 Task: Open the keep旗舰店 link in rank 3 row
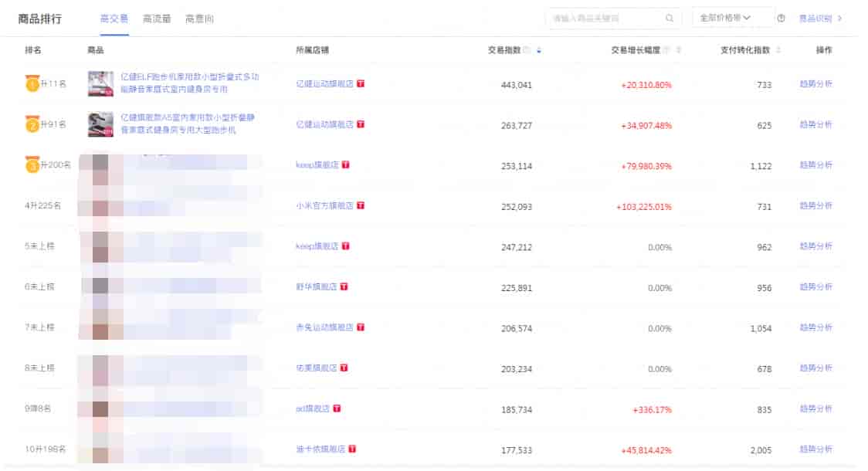(317, 165)
